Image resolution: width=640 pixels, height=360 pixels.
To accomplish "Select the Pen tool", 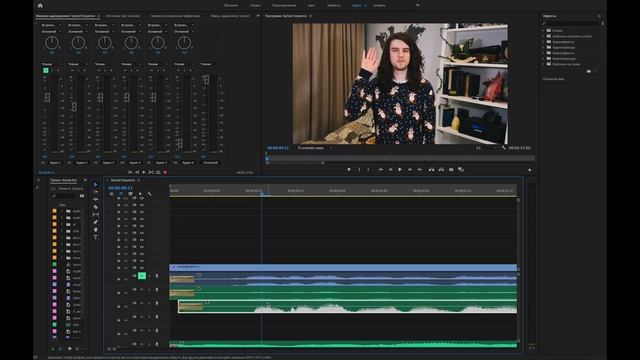I will (96, 222).
